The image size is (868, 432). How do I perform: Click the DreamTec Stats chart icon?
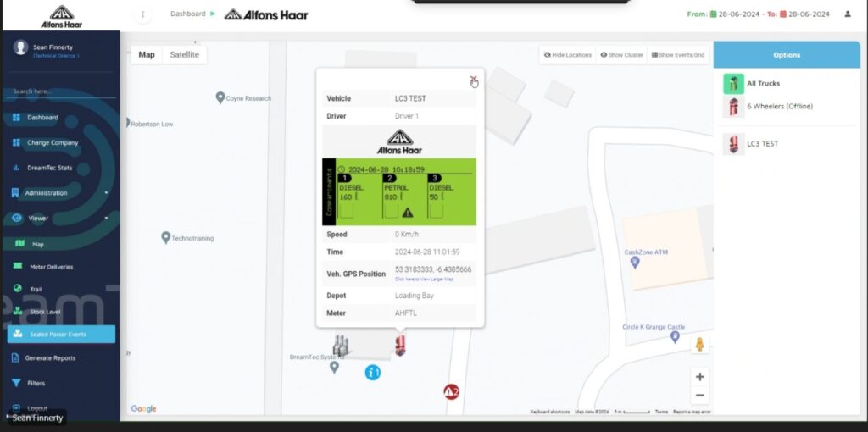pos(16,168)
